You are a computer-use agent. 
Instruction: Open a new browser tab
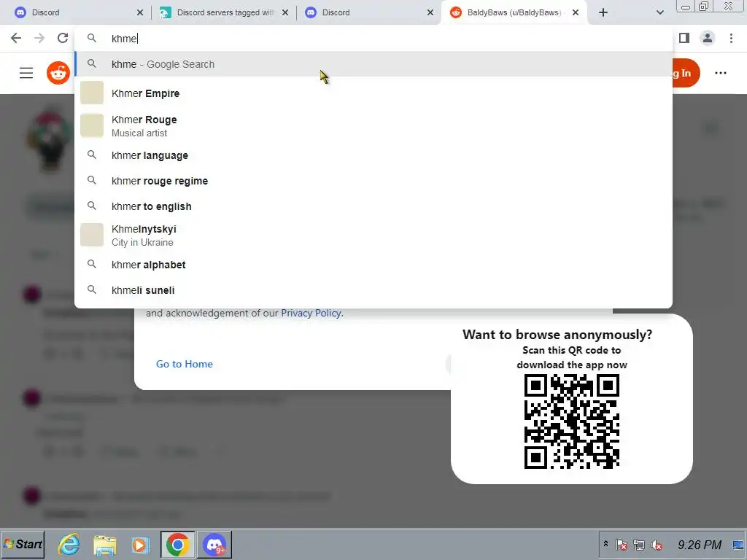(603, 12)
